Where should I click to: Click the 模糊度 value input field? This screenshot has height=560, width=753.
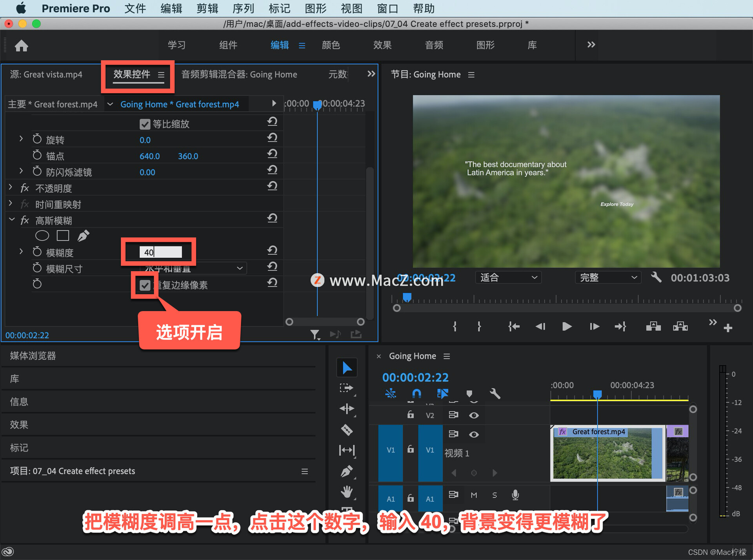coord(160,252)
